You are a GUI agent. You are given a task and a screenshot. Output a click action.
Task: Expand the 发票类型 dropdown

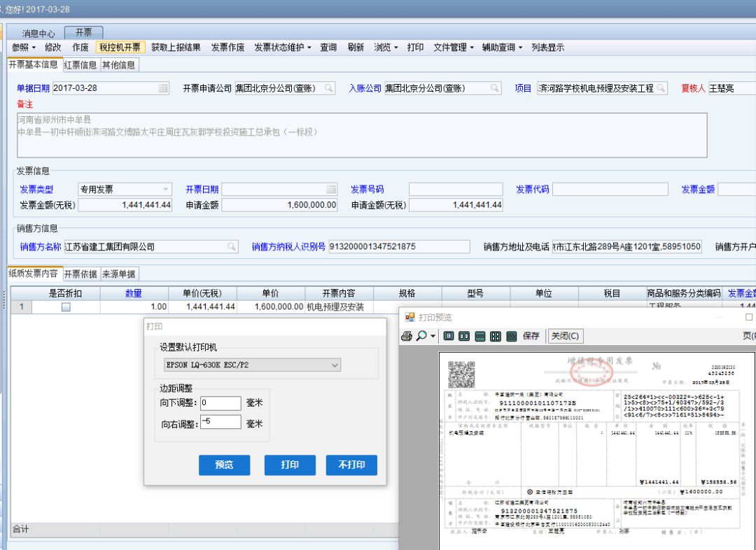coord(165,190)
